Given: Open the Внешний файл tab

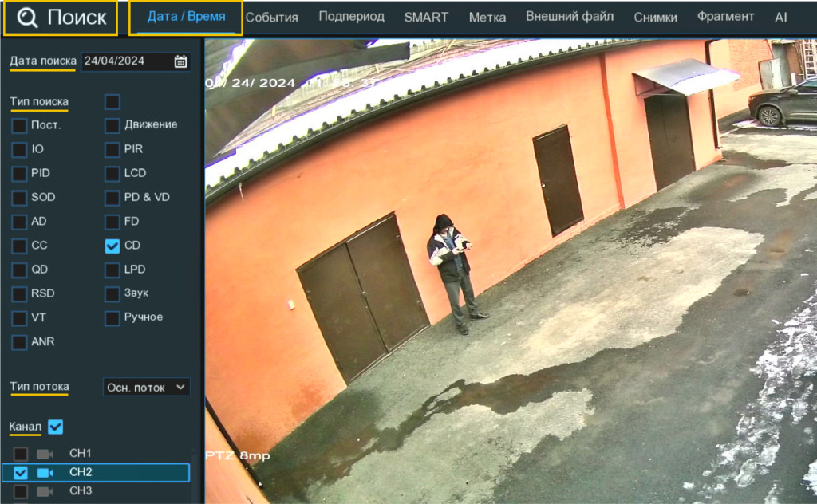Looking at the screenshot, I should coord(570,18).
